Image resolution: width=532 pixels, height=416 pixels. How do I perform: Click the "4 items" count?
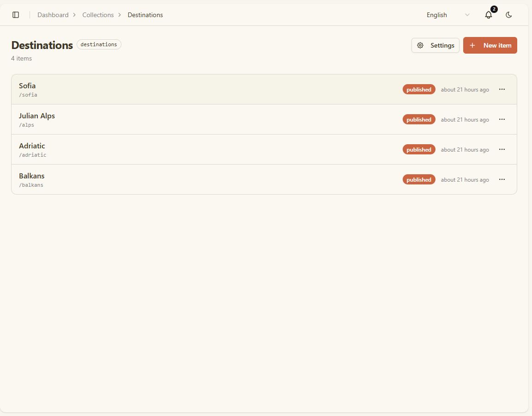pyautogui.click(x=21, y=58)
